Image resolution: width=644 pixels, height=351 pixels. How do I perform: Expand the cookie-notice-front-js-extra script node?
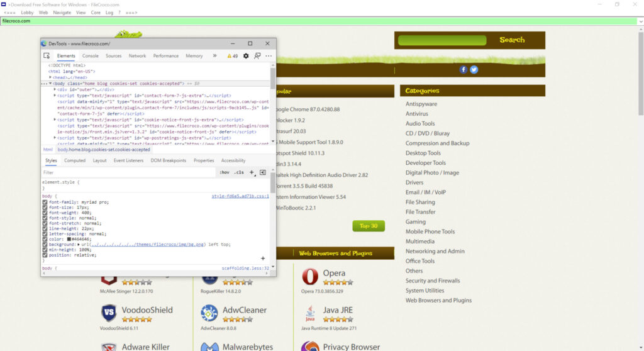tap(55, 120)
